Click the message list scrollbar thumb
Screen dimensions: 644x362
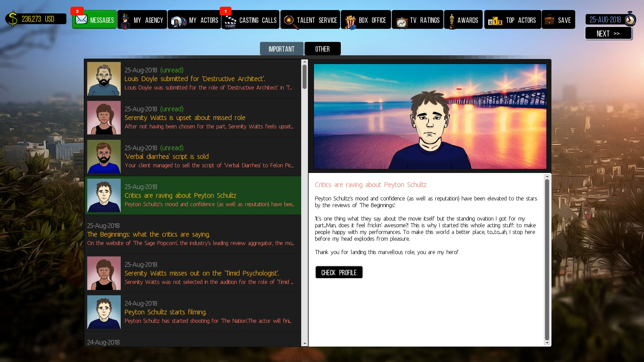[x=305, y=76]
